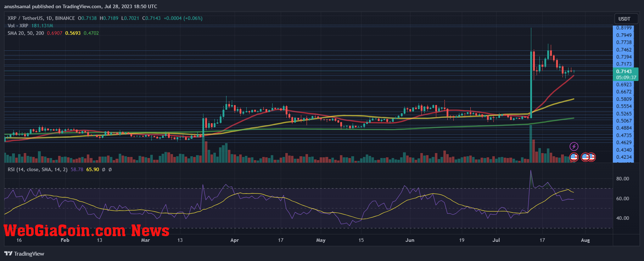Click the RSI (14, close, SMA, 14, 2) legend
The height and width of the screenshot is (261, 644).
pos(38,169)
